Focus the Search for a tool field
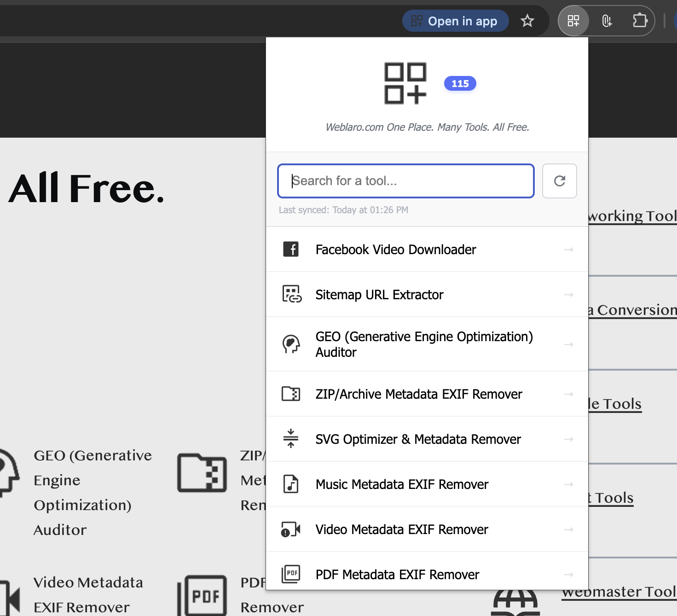The height and width of the screenshot is (616, 677). (405, 181)
